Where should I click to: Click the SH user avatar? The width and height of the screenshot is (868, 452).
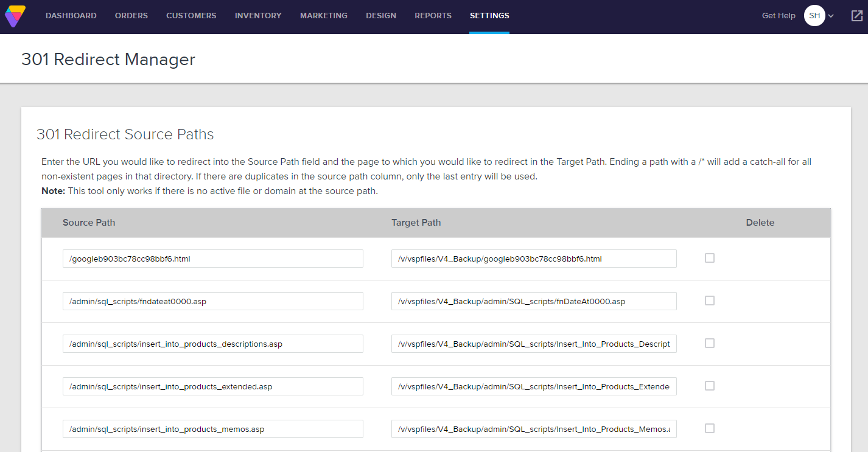(814, 16)
